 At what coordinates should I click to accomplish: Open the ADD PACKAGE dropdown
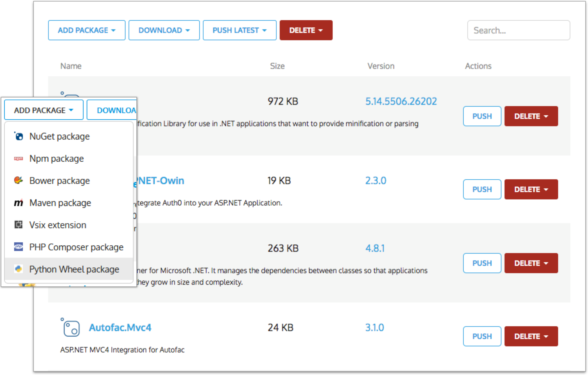click(x=87, y=30)
